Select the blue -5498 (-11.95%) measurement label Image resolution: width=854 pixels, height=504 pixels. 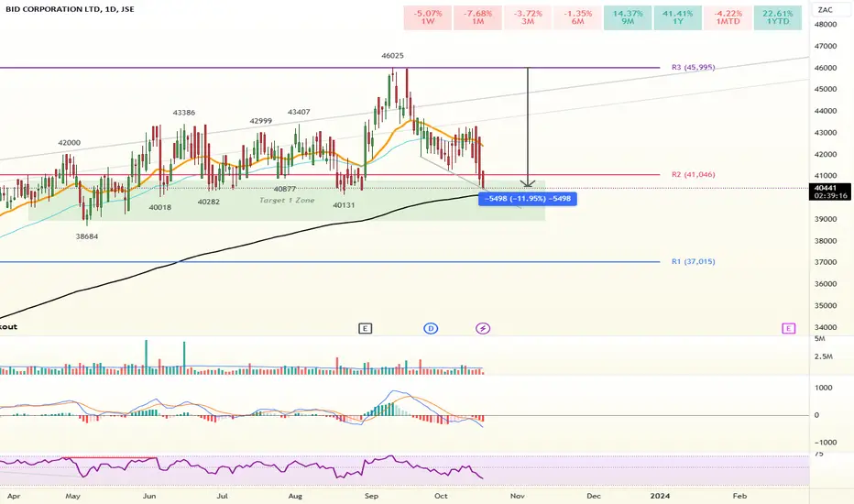(x=527, y=199)
